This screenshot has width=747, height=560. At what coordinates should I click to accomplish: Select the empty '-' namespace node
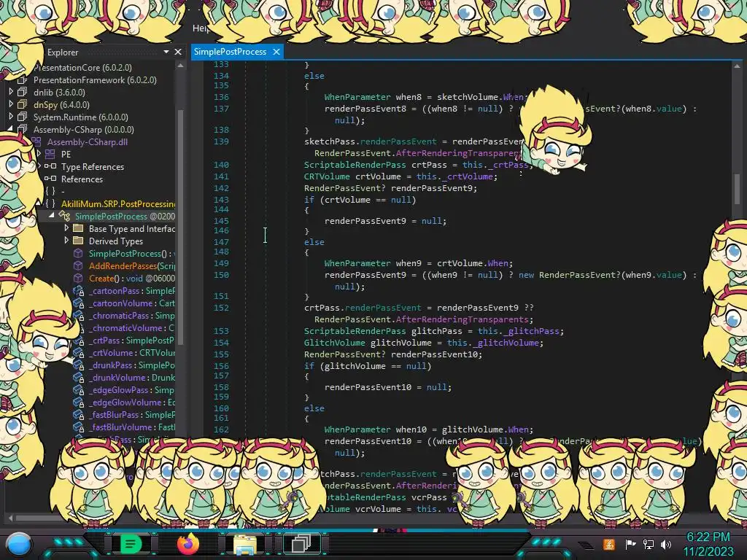(x=63, y=192)
